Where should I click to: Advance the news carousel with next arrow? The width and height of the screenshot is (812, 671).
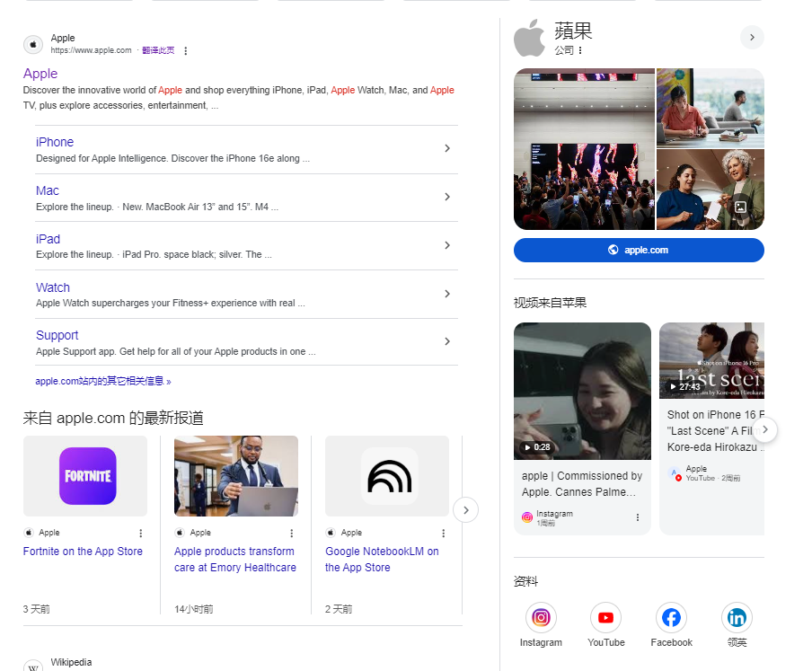465,510
